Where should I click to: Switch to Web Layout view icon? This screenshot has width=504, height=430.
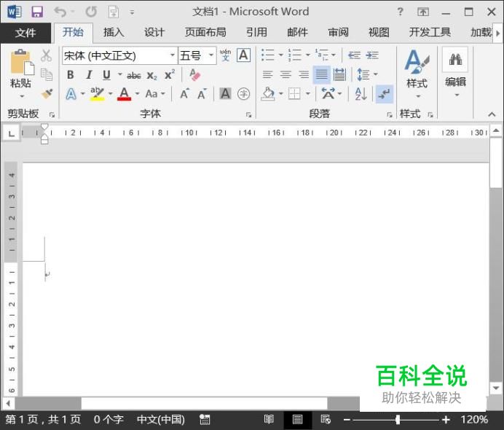click(326, 419)
